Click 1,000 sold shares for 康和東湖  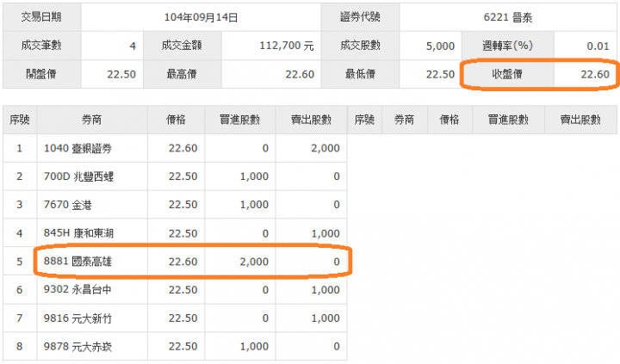[x=325, y=233]
